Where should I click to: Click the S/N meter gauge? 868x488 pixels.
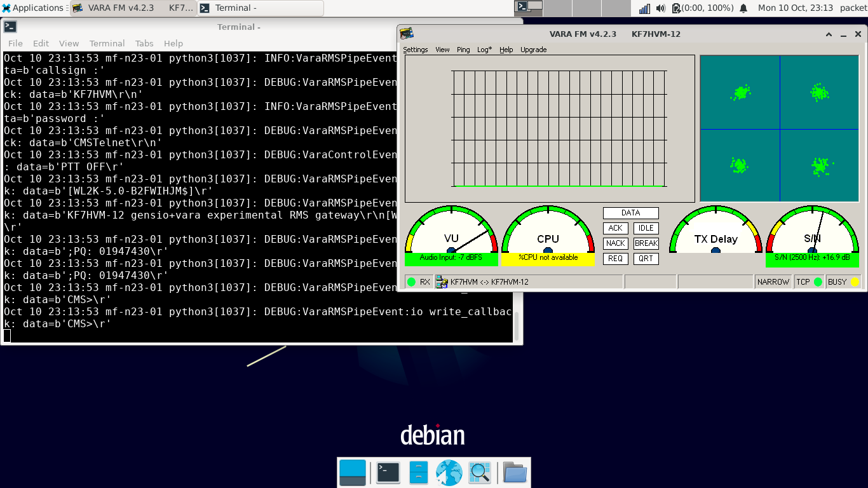(812, 229)
